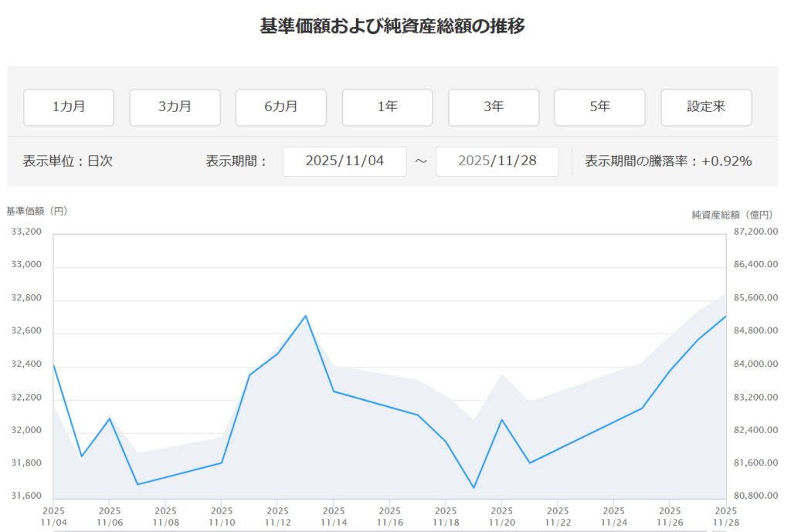Image resolution: width=791 pixels, height=532 pixels.
Task: Open the start date field 2025/11/04
Action: coord(345,161)
